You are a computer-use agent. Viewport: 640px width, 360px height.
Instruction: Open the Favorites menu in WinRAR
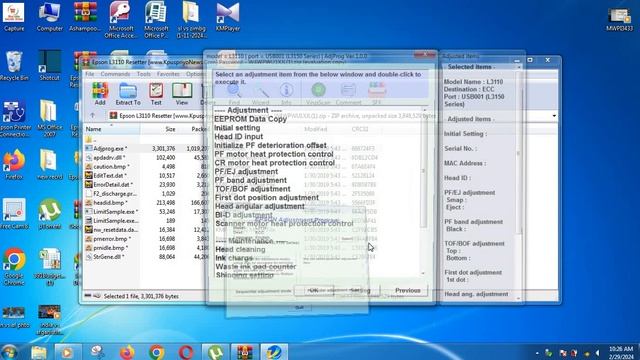coord(168,74)
